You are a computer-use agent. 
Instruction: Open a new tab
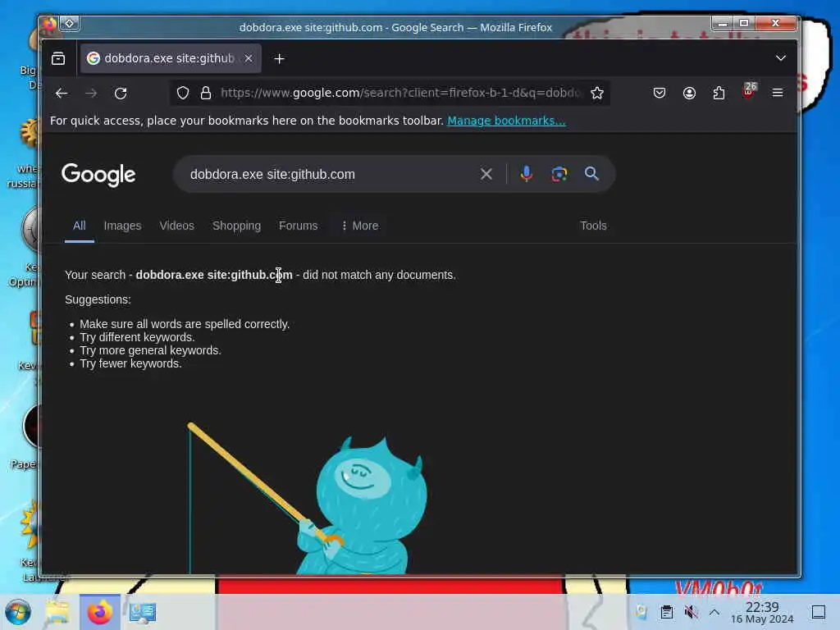click(x=279, y=58)
